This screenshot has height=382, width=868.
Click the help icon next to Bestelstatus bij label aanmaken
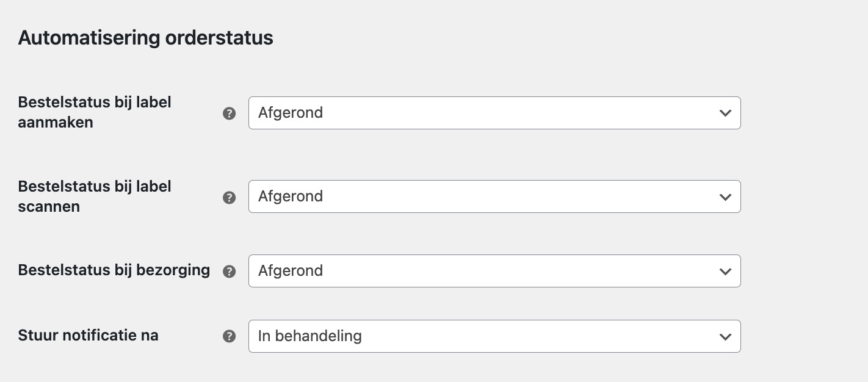[x=229, y=113]
